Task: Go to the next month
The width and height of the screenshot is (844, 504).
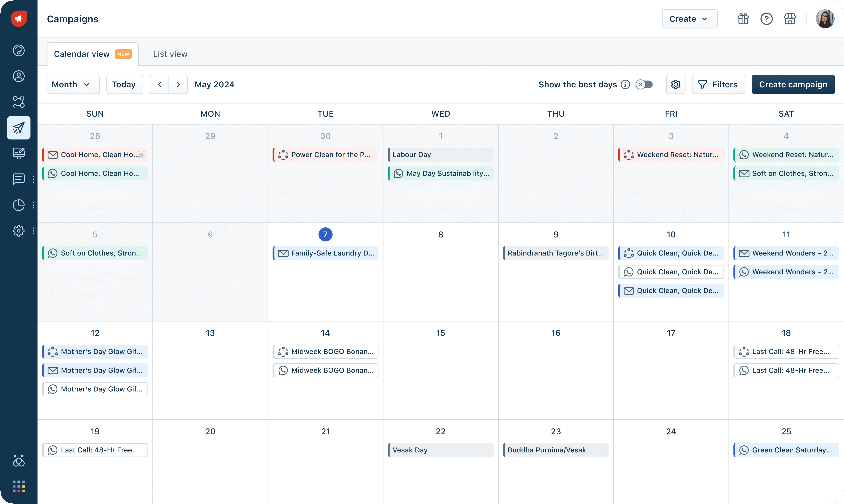Action: 178,85
